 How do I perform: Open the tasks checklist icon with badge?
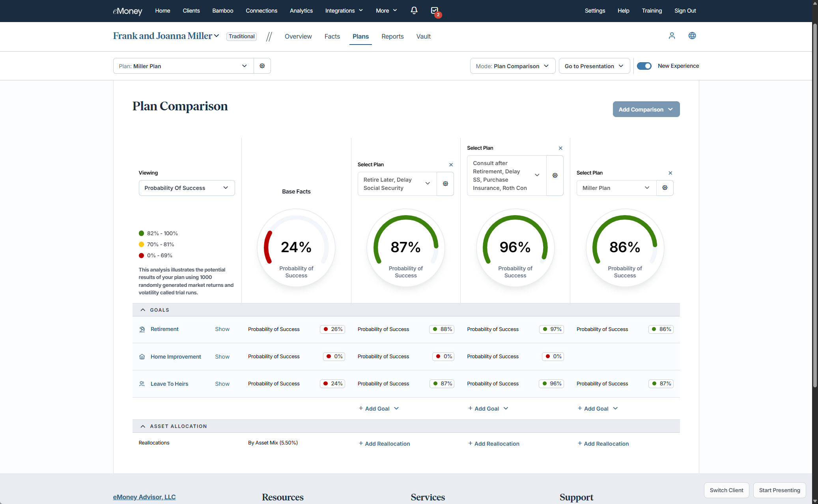435,11
